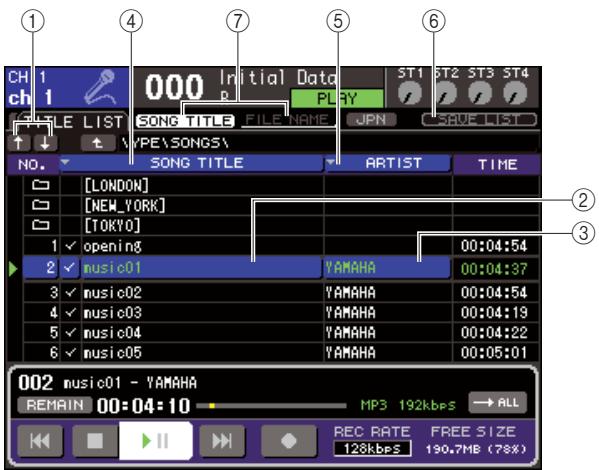Adjust the ST4 knob
Viewport: 599px width, 470px height.
tap(515, 93)
